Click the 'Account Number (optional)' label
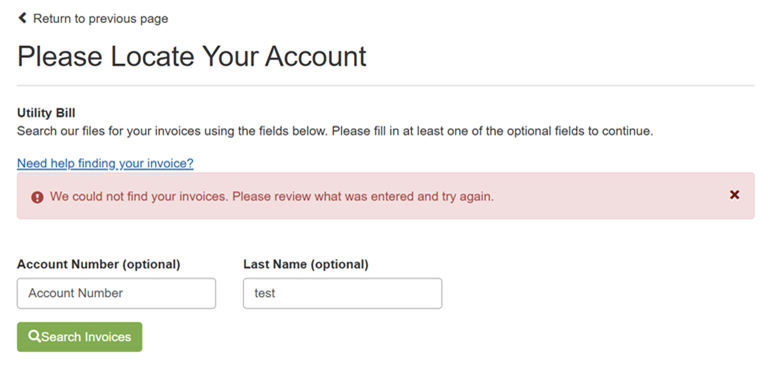771x373 pixels. click(x=99, y=264)
